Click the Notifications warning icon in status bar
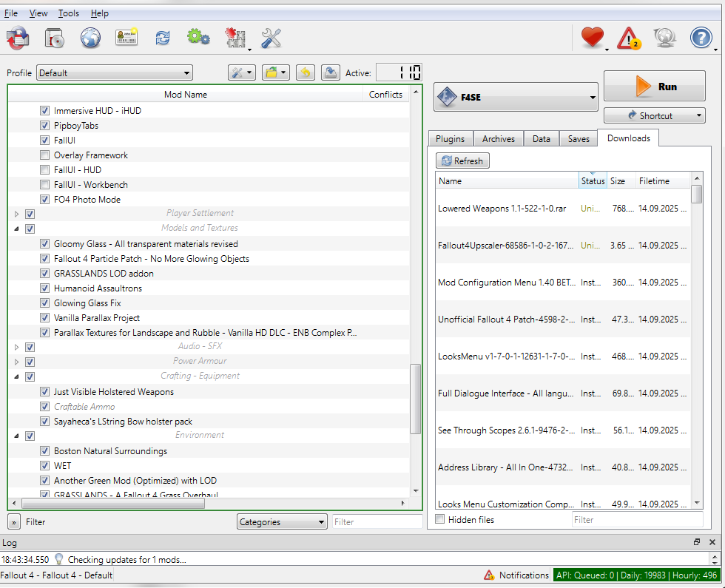The height and width of the screenshot is (588, 725). pos(489,575)
